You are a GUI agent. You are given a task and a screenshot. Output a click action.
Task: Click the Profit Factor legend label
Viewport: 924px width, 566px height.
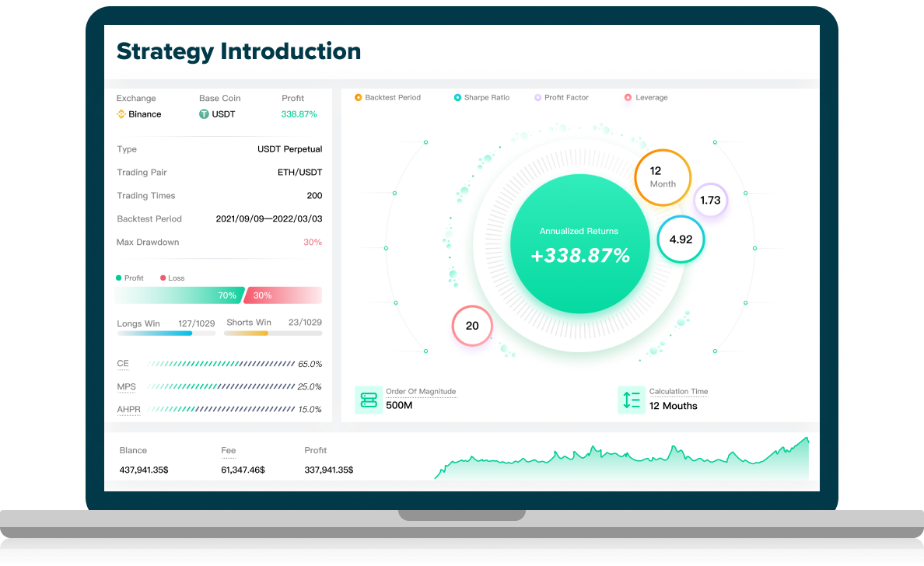566,98
